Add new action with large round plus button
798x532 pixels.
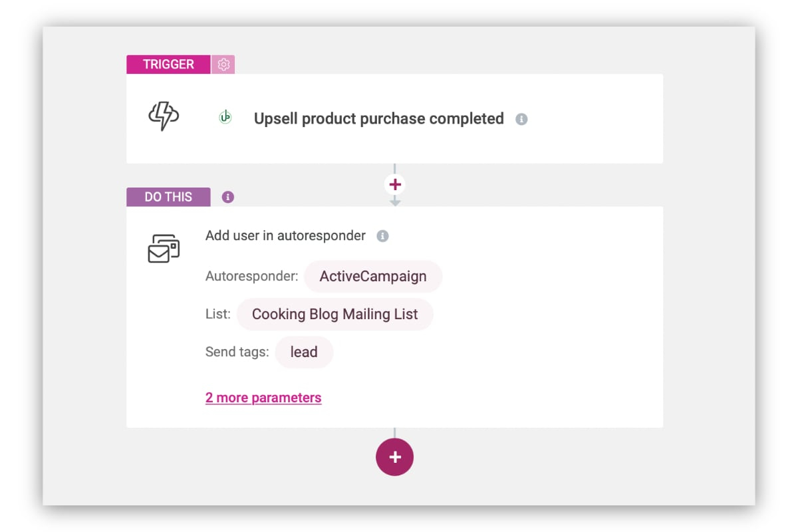point(395,457)
